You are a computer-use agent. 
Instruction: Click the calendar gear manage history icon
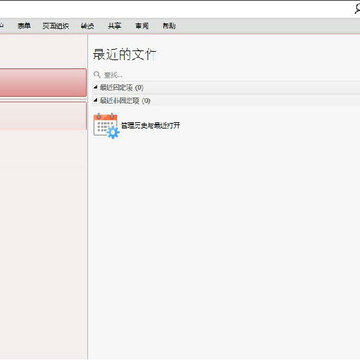pyautogui.click(x=106, y=126)
